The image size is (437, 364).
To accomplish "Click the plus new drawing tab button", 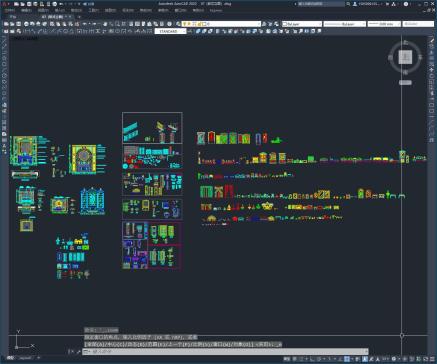I will coord(79,17).
